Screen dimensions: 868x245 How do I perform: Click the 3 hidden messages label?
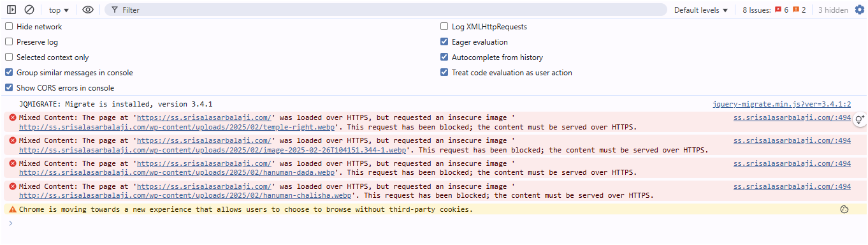[833, 10]
